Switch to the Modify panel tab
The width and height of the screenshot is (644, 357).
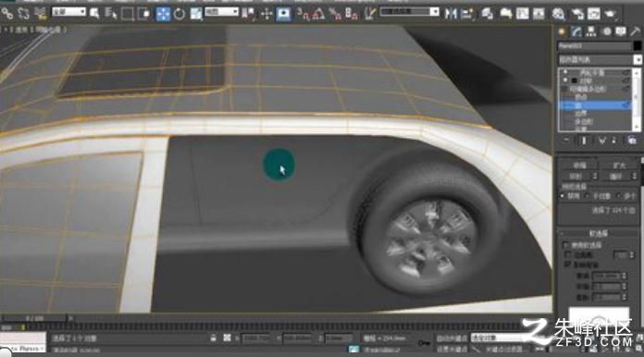(576, 31)
